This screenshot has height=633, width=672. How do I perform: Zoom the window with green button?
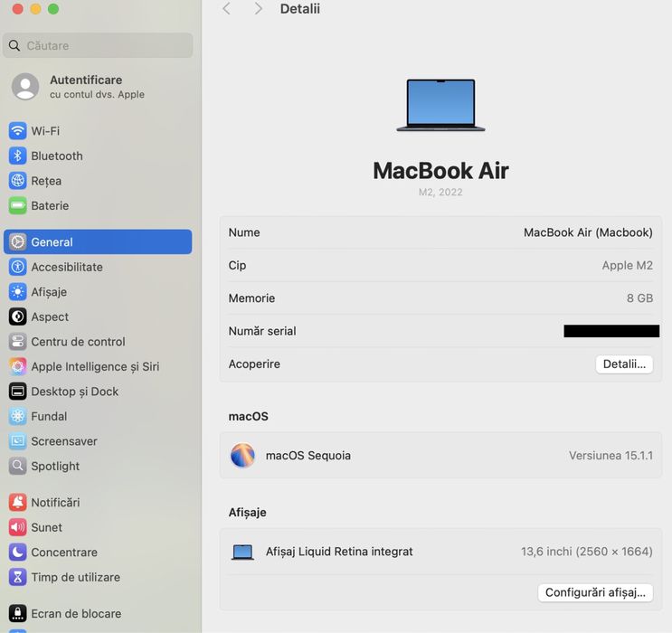[53, 8]
